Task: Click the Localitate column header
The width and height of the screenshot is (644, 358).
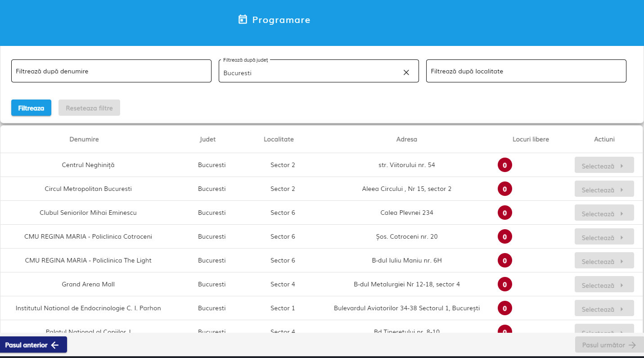Action: tap(279, 139)
